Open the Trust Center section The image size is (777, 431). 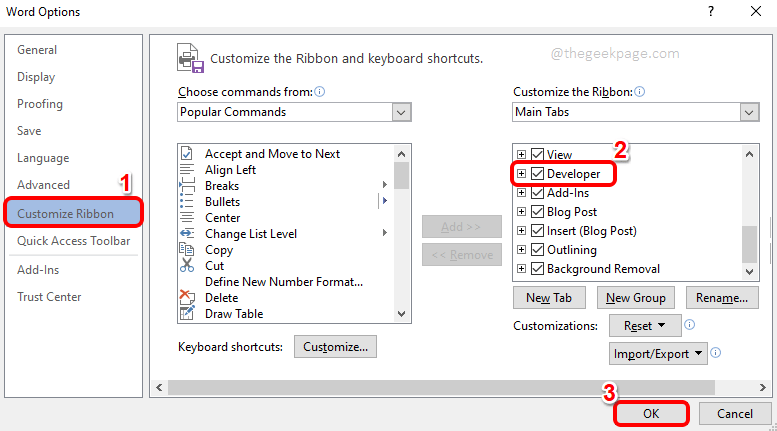(49, 297)
